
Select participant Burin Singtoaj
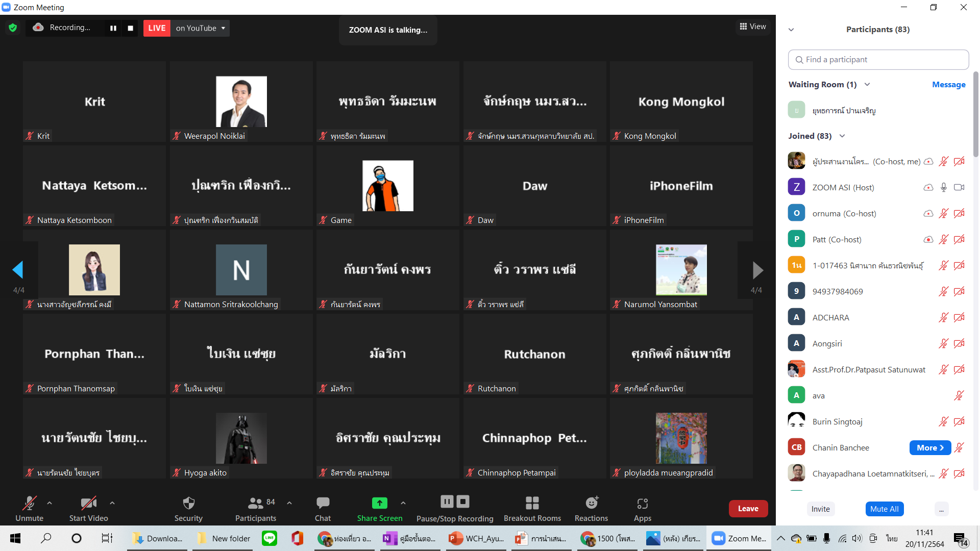point(878,422)
